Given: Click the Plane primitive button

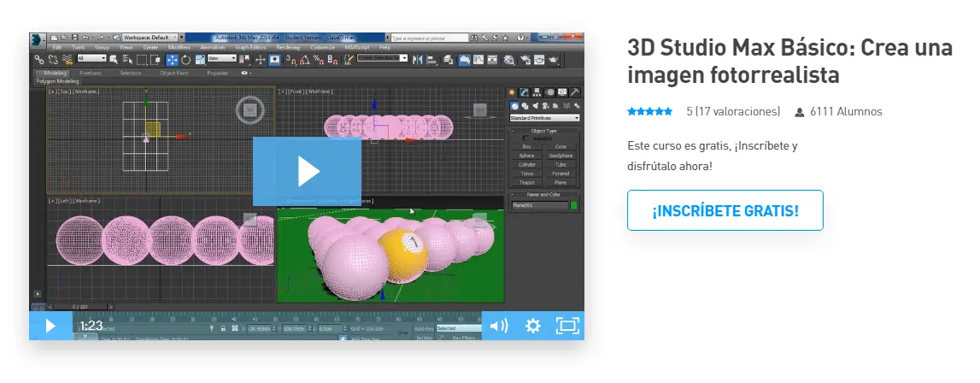Looking at the screenshot, I should (x=560, y=182).
